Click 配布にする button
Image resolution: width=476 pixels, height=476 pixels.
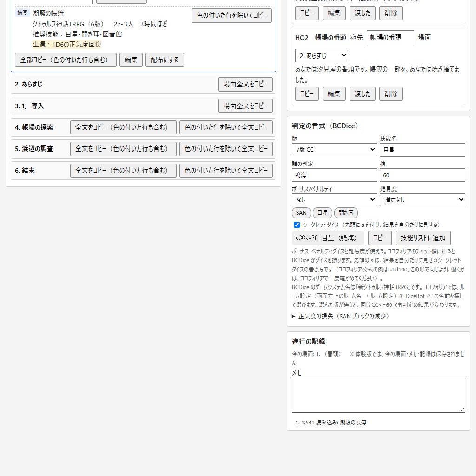coord(165,60)
